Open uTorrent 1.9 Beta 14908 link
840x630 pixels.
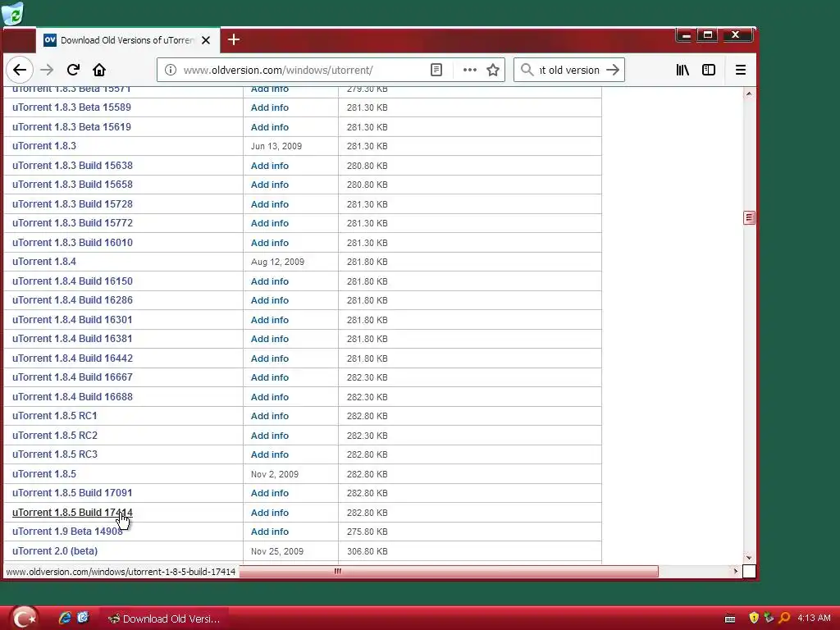(x=67, y=532)
